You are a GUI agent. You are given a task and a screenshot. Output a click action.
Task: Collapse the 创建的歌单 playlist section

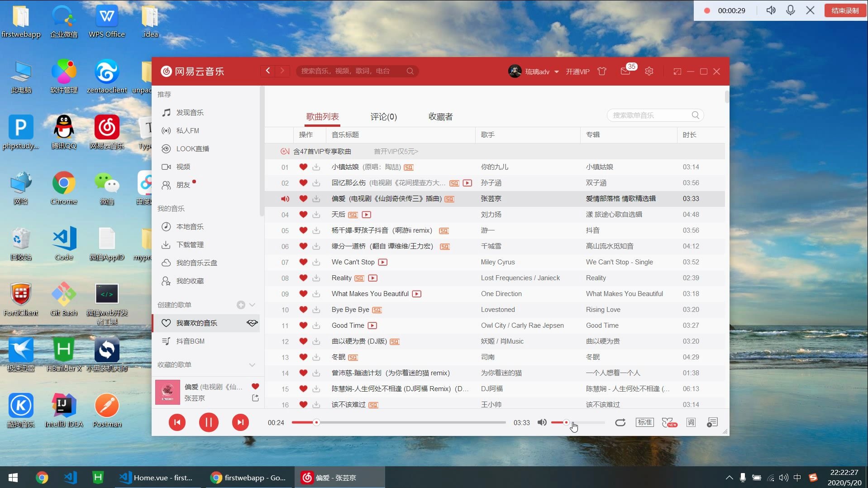point(253,305)
